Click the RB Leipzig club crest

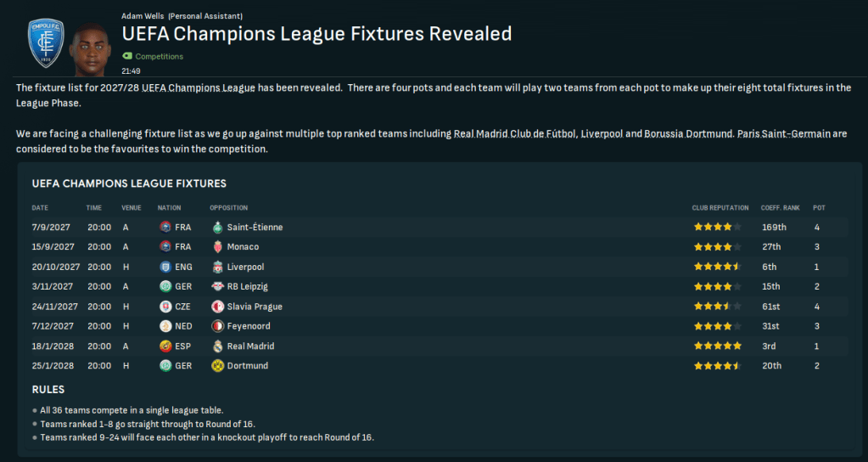coord(218,286)
